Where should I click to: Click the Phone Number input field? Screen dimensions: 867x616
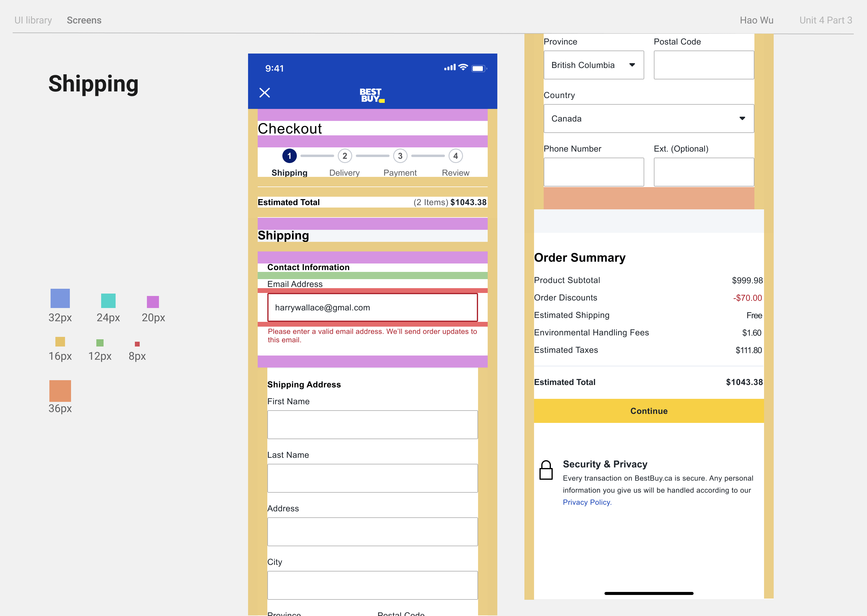[x=593, y=172]
